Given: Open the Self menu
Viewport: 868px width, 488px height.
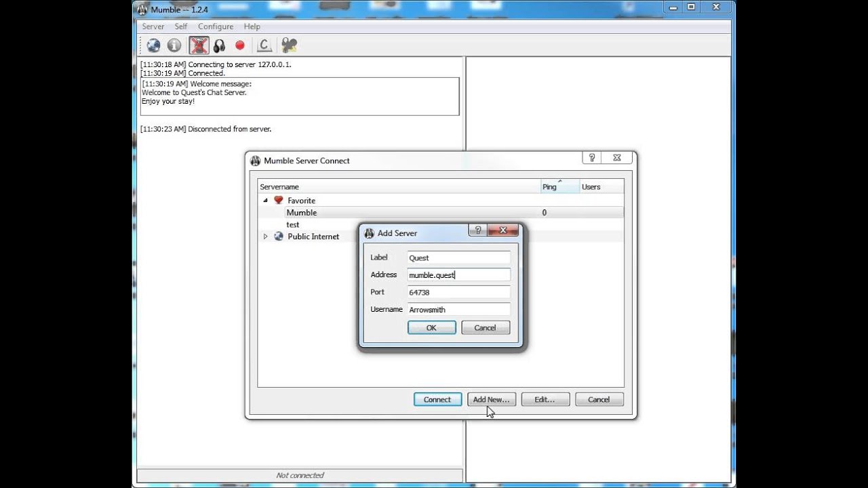Looking at the screenshot, I should pos(181,26).
